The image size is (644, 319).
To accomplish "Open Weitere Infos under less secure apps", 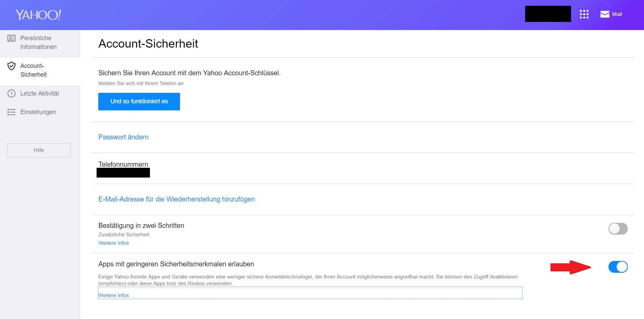I will (113, 295).
